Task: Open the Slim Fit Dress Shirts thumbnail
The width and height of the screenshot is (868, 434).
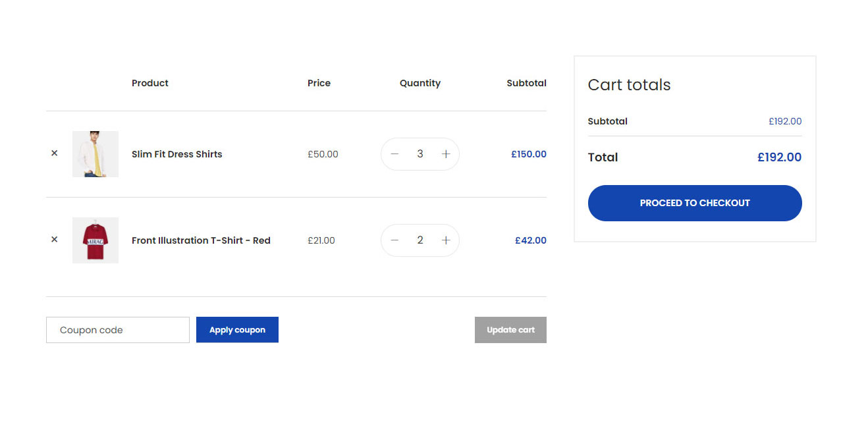Action: tap(95, 154)
